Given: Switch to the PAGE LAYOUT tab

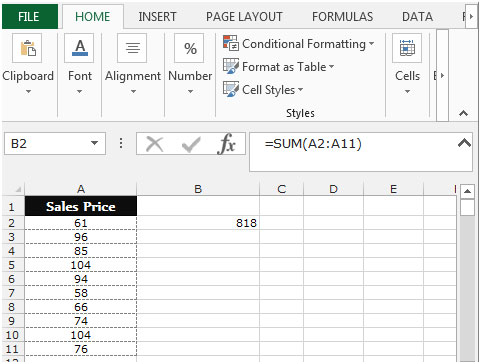Looking at the screenshot, I should coord(244,16).
